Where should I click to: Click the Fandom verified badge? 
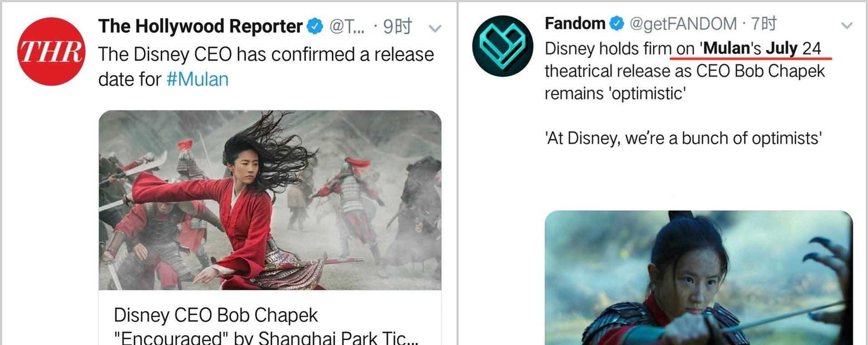coord(617,24)
